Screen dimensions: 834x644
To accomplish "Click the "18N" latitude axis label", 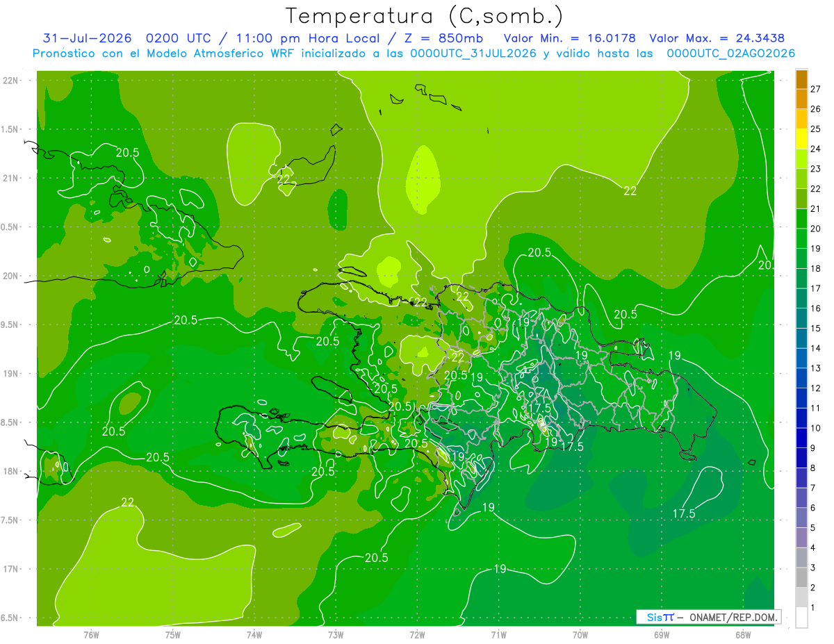I will (11, 471).
